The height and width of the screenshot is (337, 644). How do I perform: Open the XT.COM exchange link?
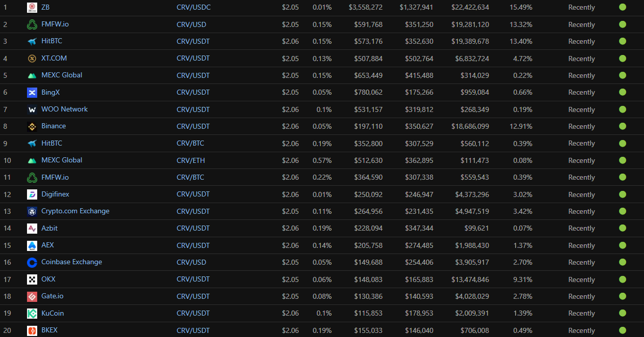point(54,58)
